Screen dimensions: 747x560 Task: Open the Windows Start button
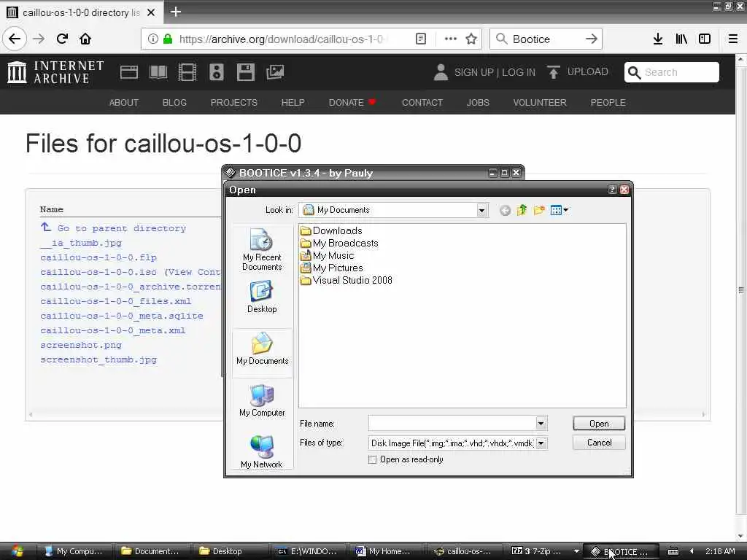[16, 551]
